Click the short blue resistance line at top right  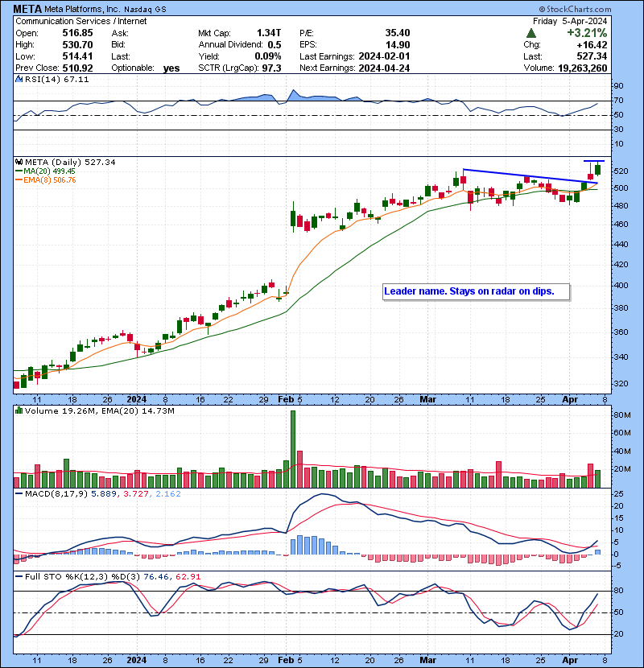(593, 162)
